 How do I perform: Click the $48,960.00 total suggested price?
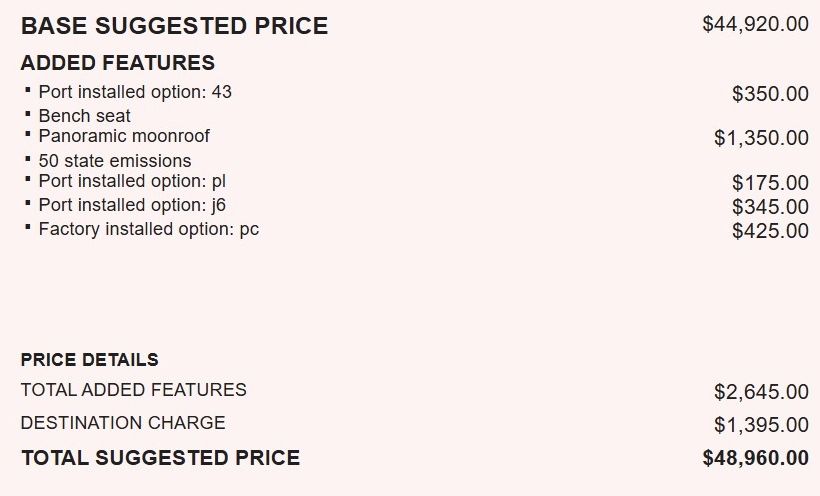point(755,459)
